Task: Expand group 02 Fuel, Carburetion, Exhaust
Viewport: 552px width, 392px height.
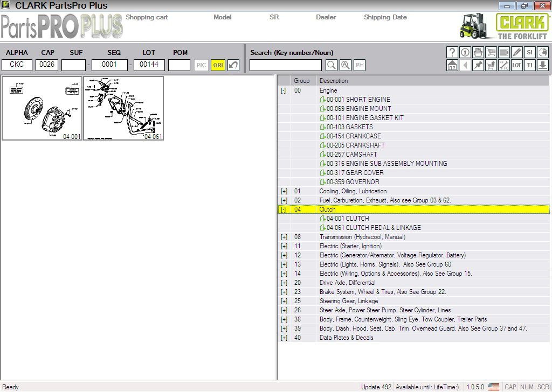Action: click(284, 200)
